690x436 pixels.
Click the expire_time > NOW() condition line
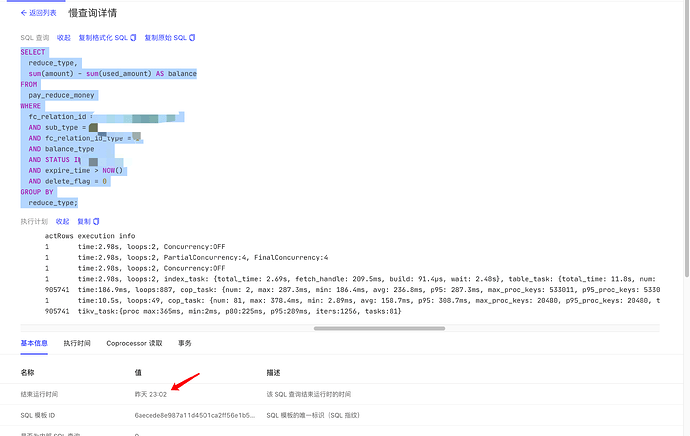point(75,170)
